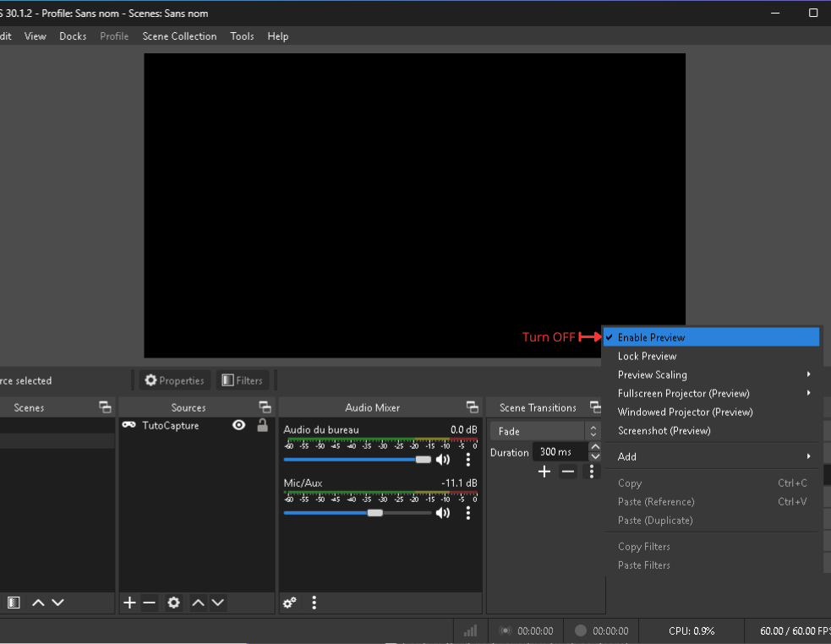The height and width of the screenshot is (644, 831).
Task: Mute the Audio du bureau speaker icon
Action: pyautogui.click(x=442, y=460)
